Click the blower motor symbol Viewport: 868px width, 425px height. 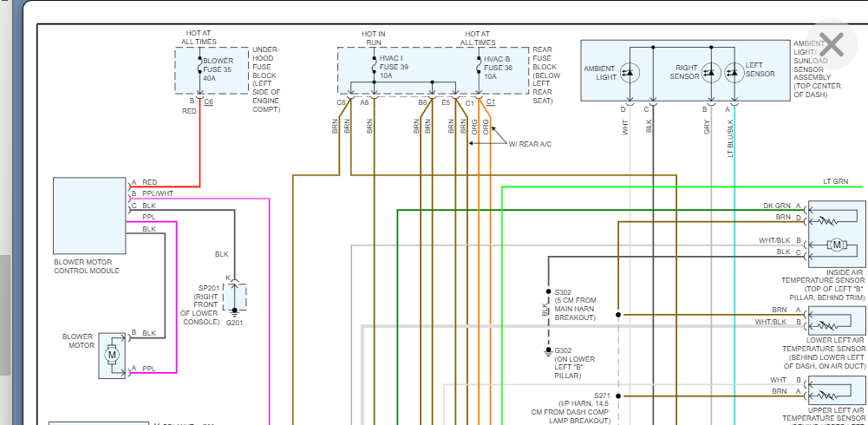pos(111,353)
